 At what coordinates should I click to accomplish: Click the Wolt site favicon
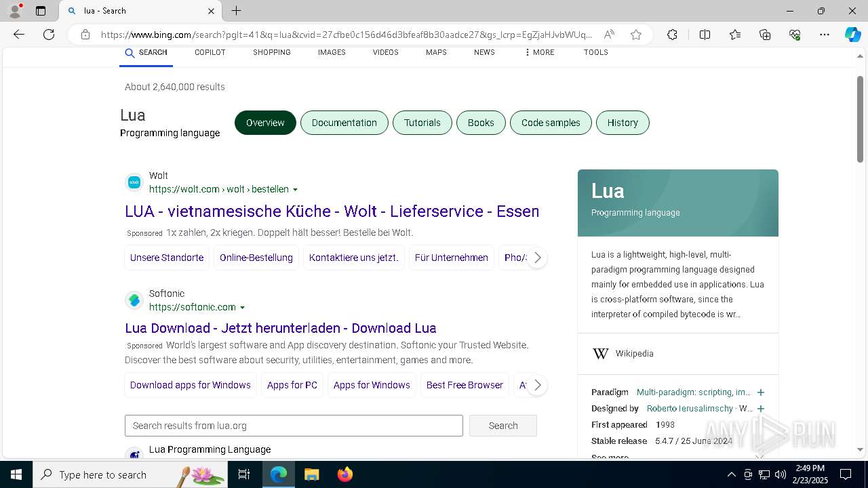click(x=134, y=182)
